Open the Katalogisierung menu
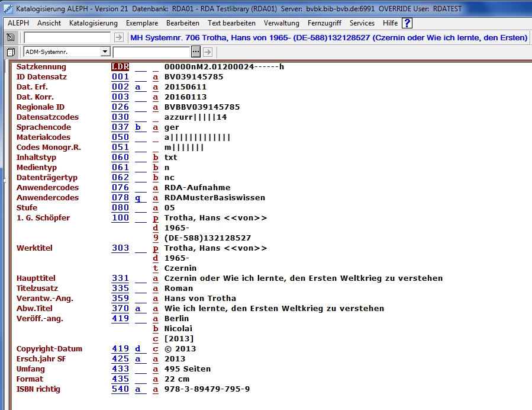The height and width of the screenshot is (410, 532). tap(93, 23)
